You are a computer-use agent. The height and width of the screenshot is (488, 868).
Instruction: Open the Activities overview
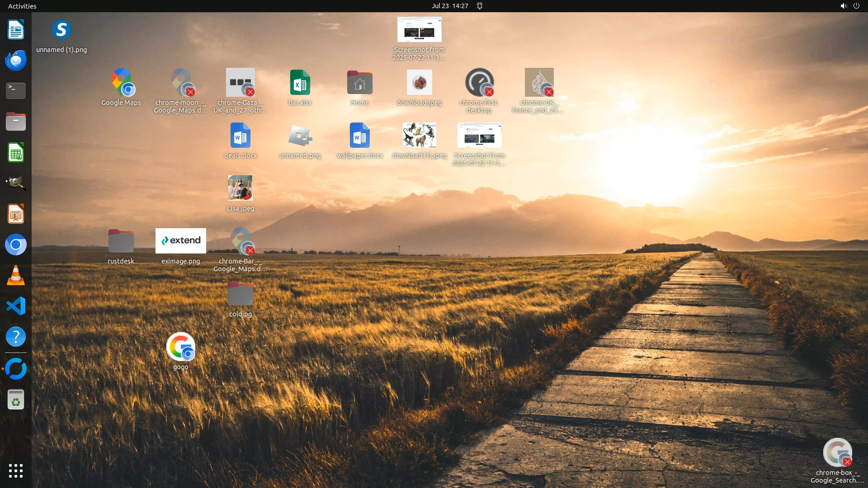pos(22,6)
